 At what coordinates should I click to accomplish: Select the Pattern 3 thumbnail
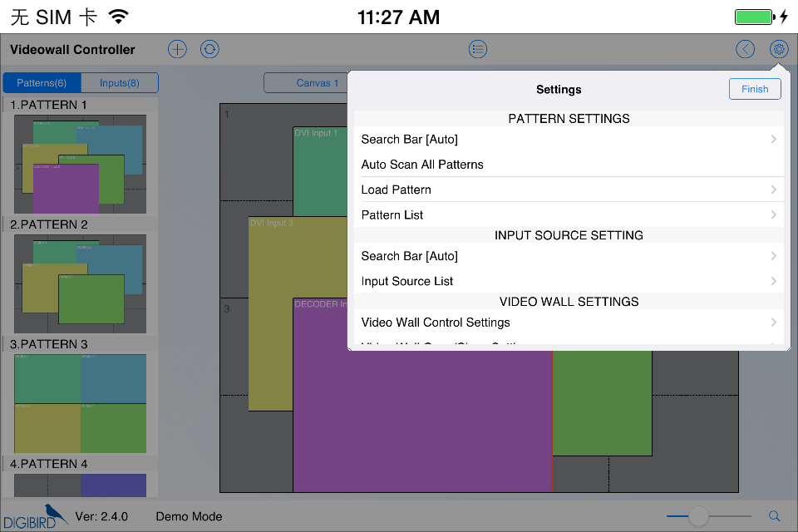[80, 403]
